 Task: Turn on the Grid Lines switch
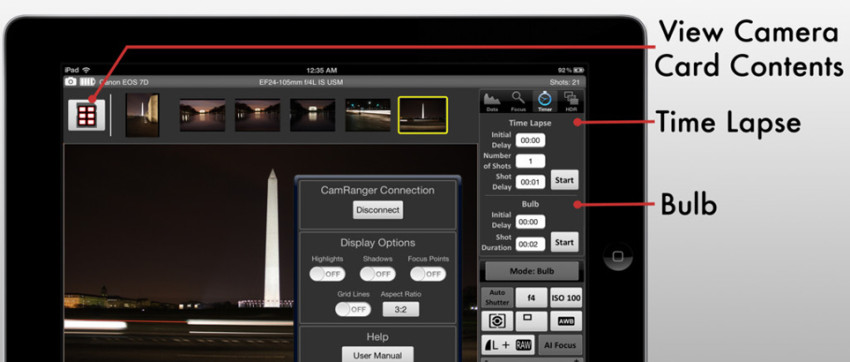(353, 309)
